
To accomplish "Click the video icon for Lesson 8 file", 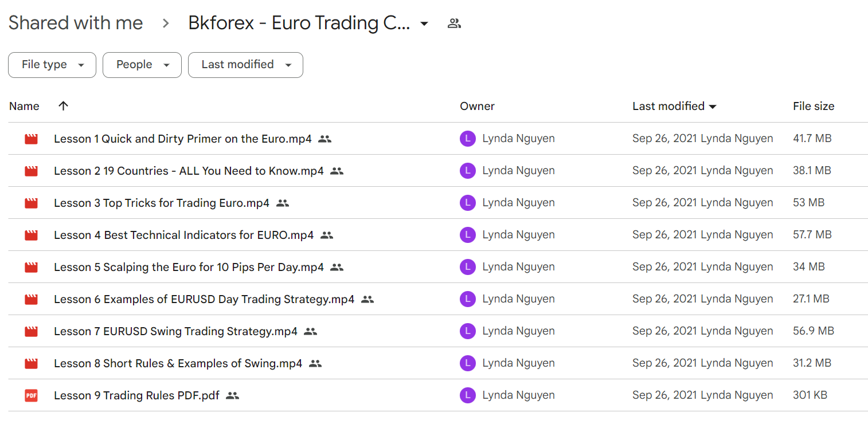I will 31,363.
